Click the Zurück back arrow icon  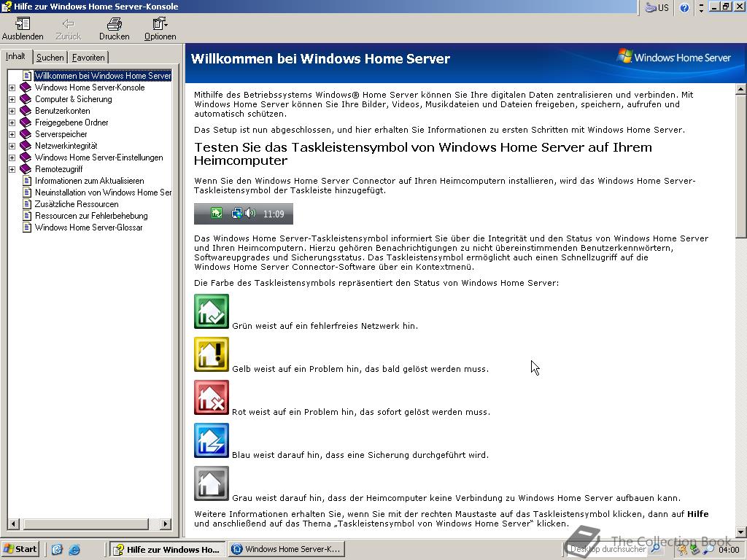point(68,23)
